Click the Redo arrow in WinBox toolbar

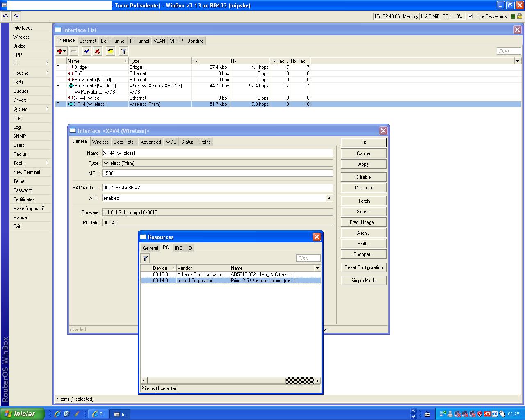click(x=16, y=16)
